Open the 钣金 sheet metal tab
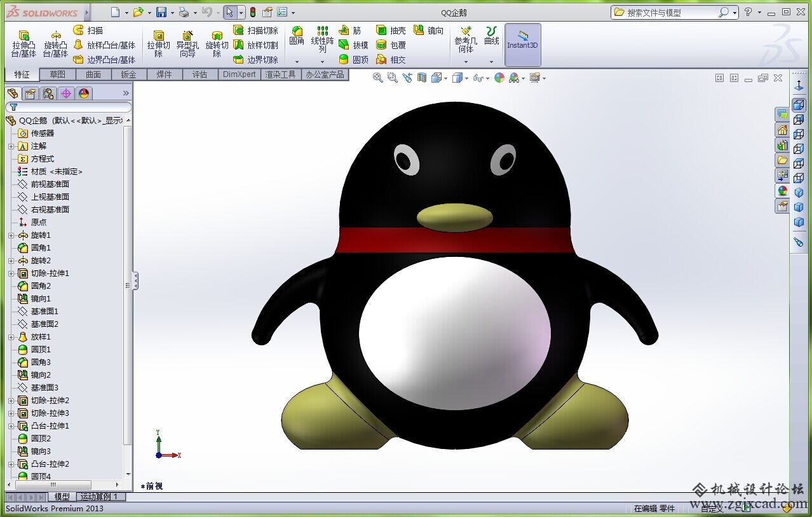Screen dimensions: 812x517 [x=128, y=74]
